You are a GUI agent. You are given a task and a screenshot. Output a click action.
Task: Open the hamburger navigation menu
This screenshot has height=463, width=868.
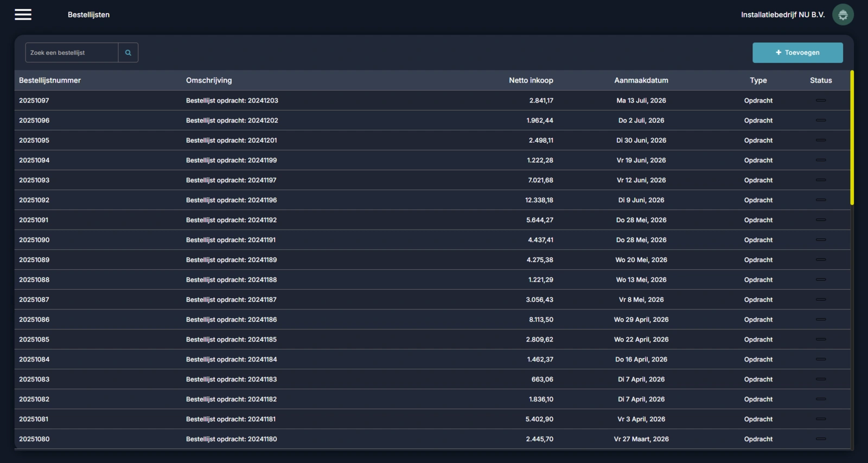point(23,15)
